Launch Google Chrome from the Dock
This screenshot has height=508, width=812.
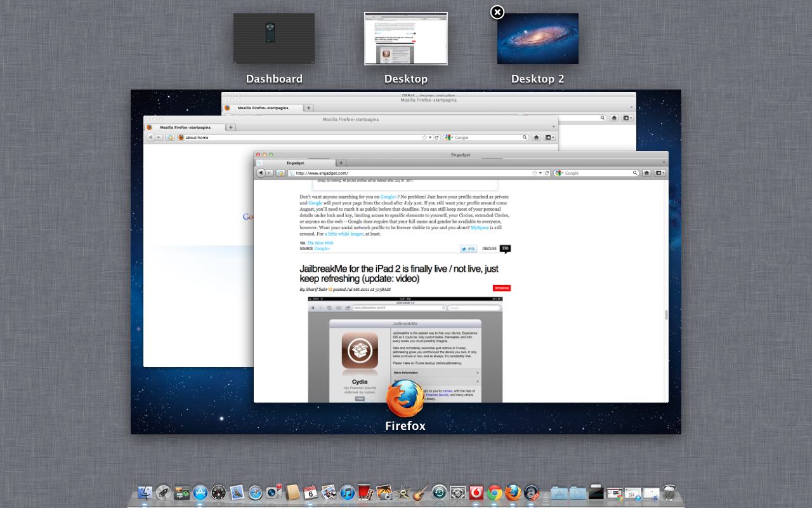(495, 493)
